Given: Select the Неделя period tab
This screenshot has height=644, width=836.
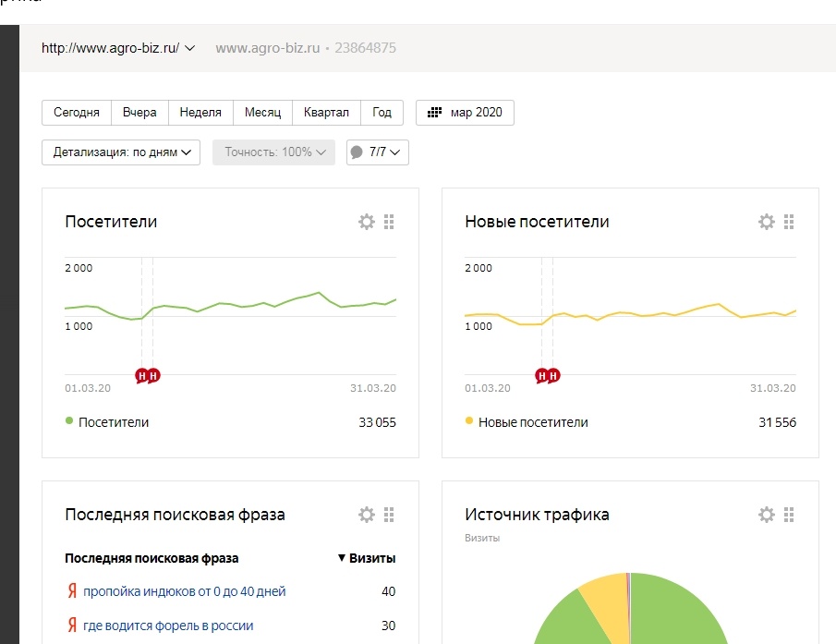Looking at the screenshot, I should (x=200, y=113).
